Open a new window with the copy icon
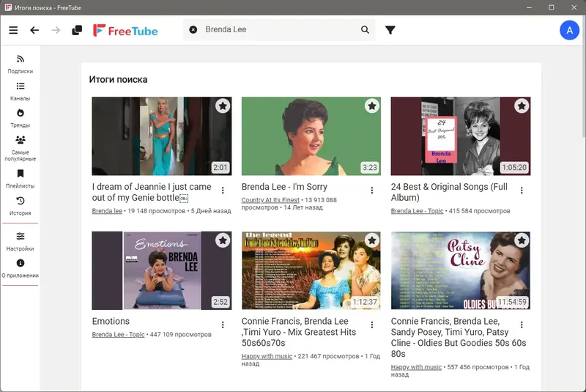The width and height of the screenshot is (586, 392). click(x=77, y=30)
